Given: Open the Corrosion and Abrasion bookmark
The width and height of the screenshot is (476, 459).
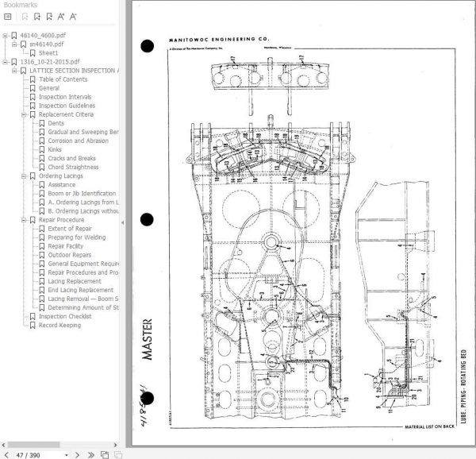Looking at the screenshot, I should pos(78,141).
